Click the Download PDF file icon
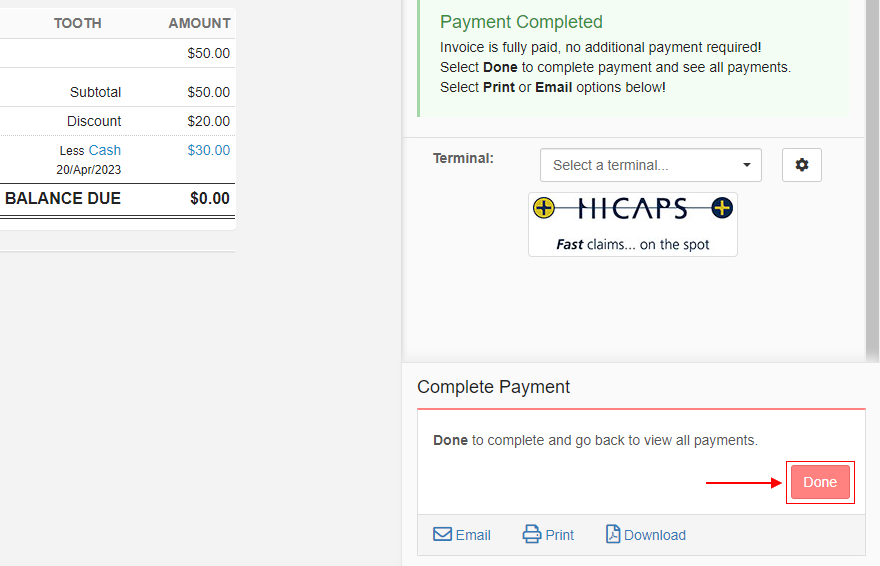The width and height of the screenshot is (880, 566). [x=613, y=534]
